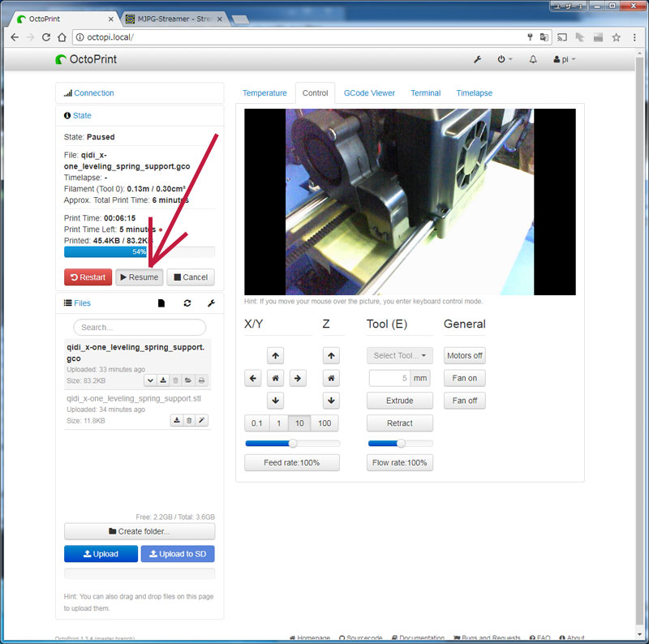Screen dimensions: 649x644
Task: Switch to the Temperature tab
Action: click(264, 93)
